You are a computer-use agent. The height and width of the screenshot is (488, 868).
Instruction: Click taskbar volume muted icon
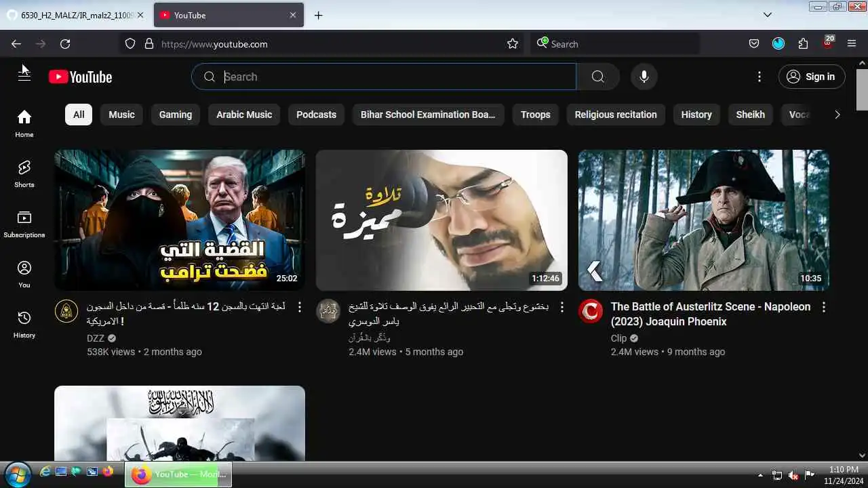(793, 475)
